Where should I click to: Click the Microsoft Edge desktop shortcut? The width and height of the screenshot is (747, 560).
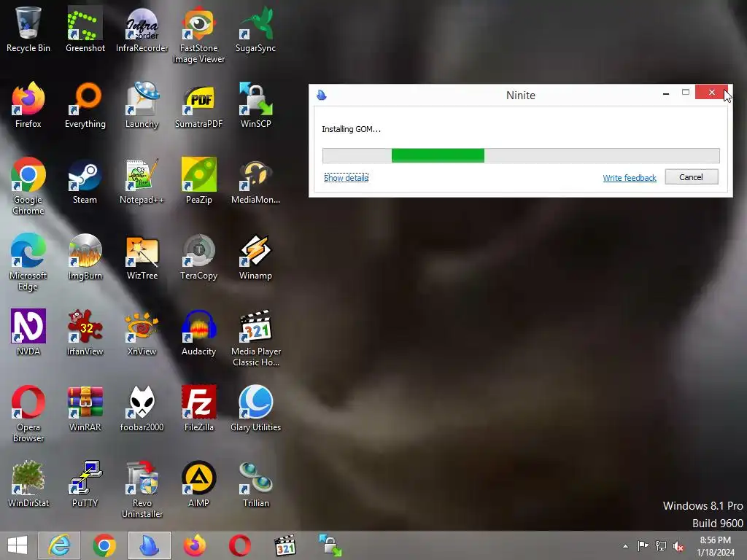28,262
